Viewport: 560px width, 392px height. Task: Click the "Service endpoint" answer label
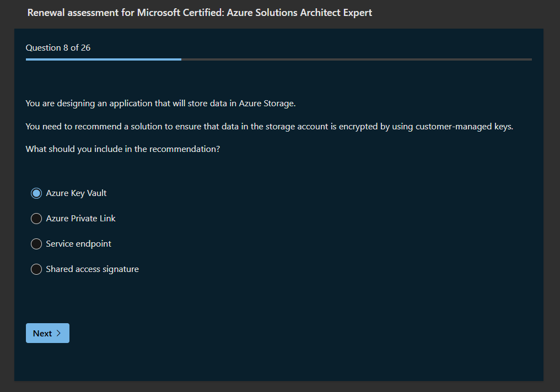click(78, 244)
